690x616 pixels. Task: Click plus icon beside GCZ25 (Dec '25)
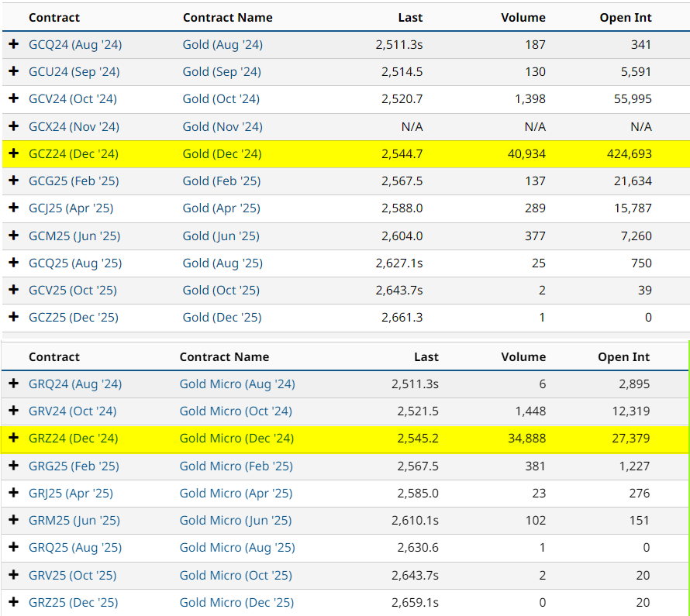(x=13, y=317)
